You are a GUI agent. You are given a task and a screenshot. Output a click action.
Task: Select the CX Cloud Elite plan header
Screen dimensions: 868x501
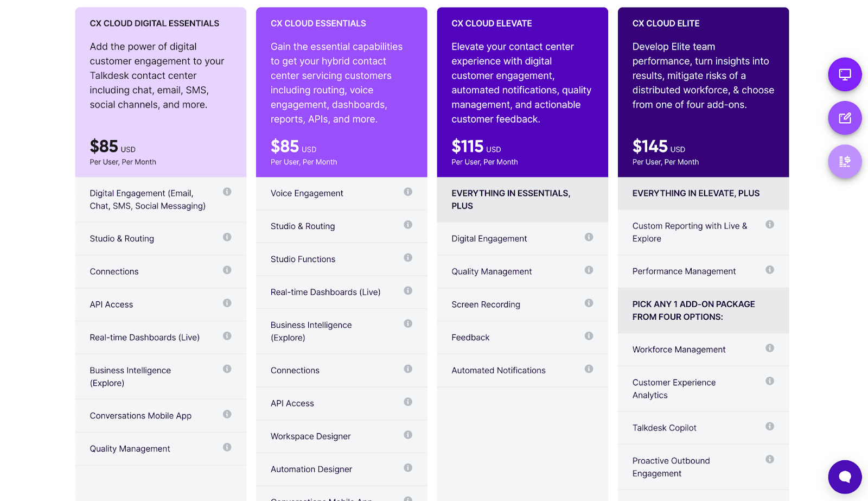click(x=666, y=23)
